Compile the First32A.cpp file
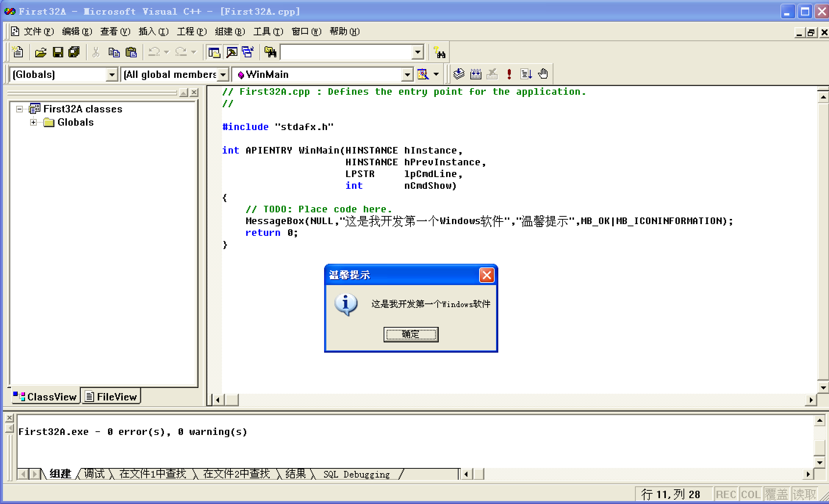This screenshot has width=829, height=504. coord(458,73)
